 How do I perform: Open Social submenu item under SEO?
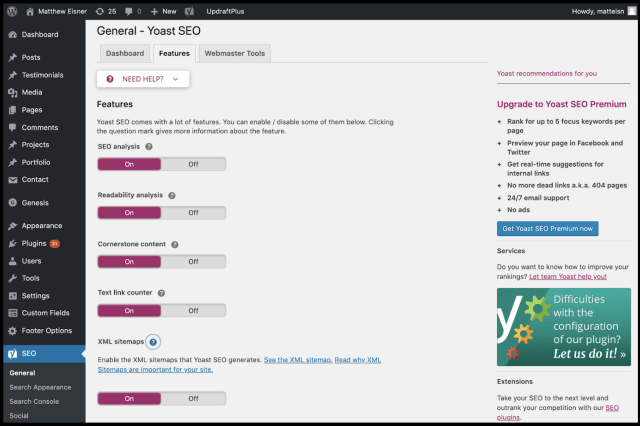[x=19, y=416]
